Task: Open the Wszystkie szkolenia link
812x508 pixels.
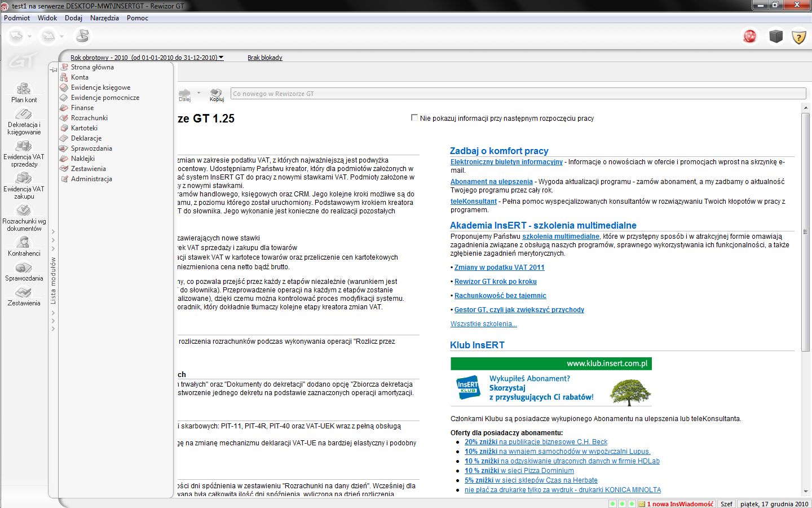Action: (x=484, y=324)
